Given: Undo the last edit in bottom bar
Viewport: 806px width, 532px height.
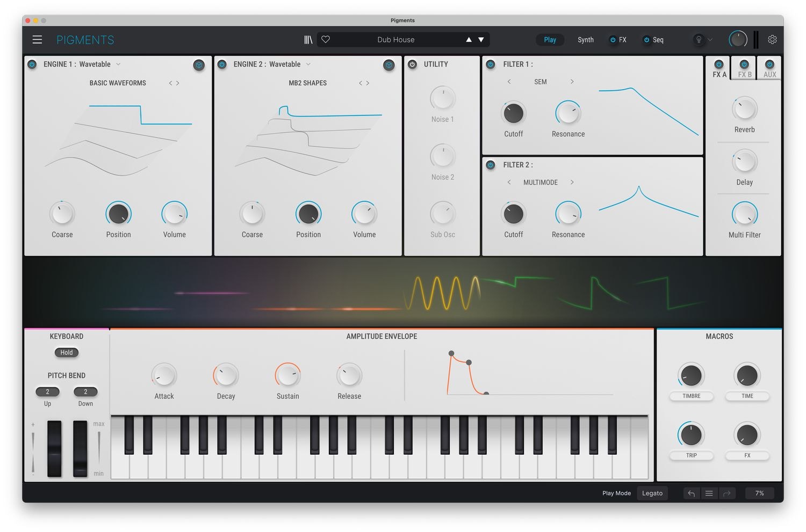Looking at the screenshot, I should (692, 493).
